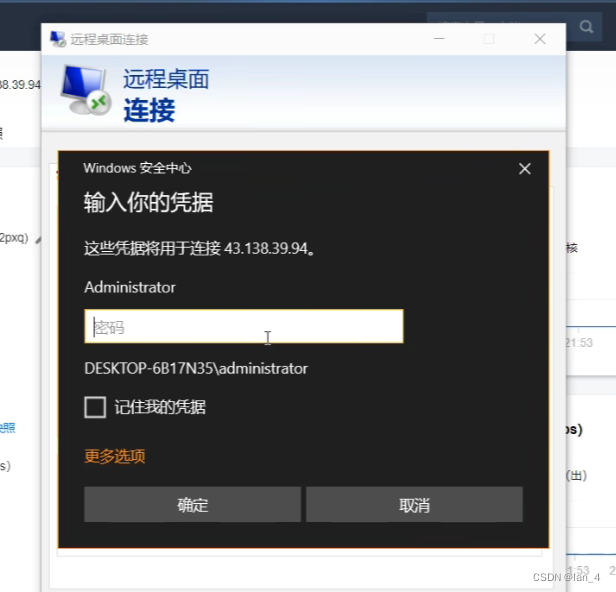Minimize the 远程桌面连接 window

[439, 39]
